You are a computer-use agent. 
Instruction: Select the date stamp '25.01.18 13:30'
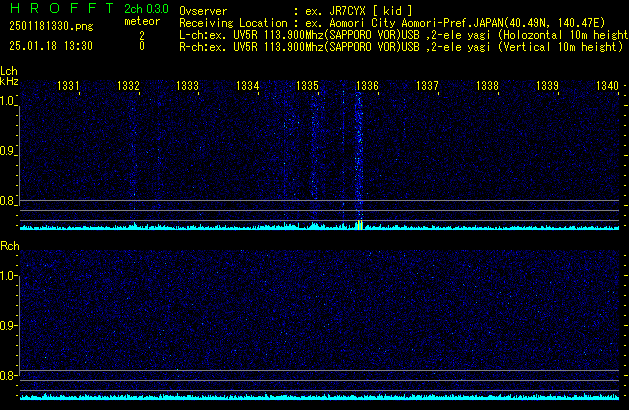[x=51, y=46]
